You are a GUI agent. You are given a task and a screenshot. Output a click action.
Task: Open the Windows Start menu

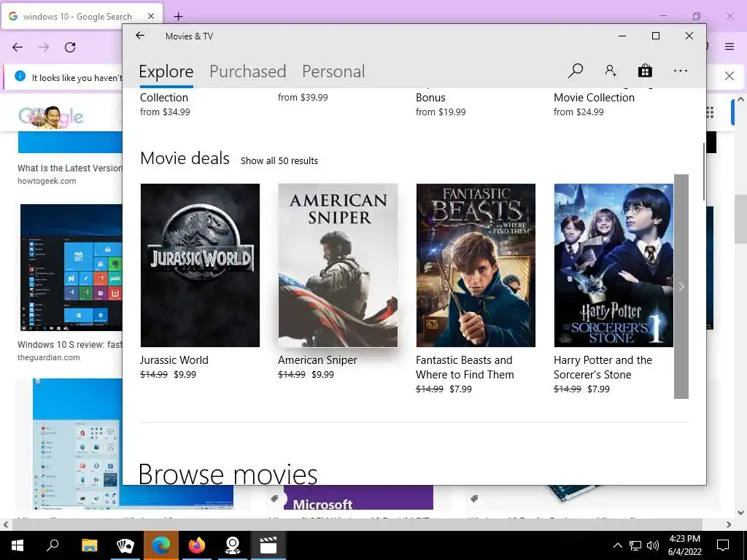(x=18, y=545)
